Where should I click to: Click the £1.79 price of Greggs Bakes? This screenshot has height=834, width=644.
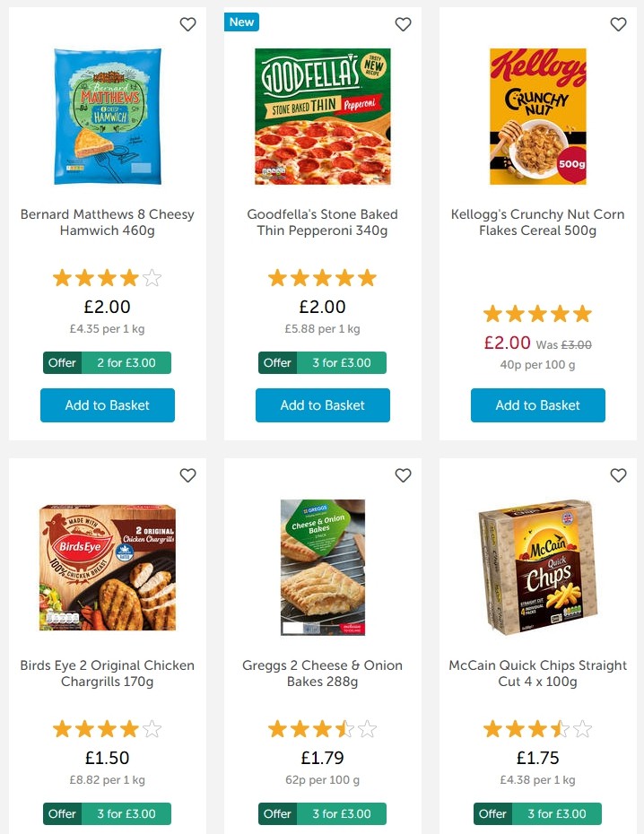pos(322,758)
